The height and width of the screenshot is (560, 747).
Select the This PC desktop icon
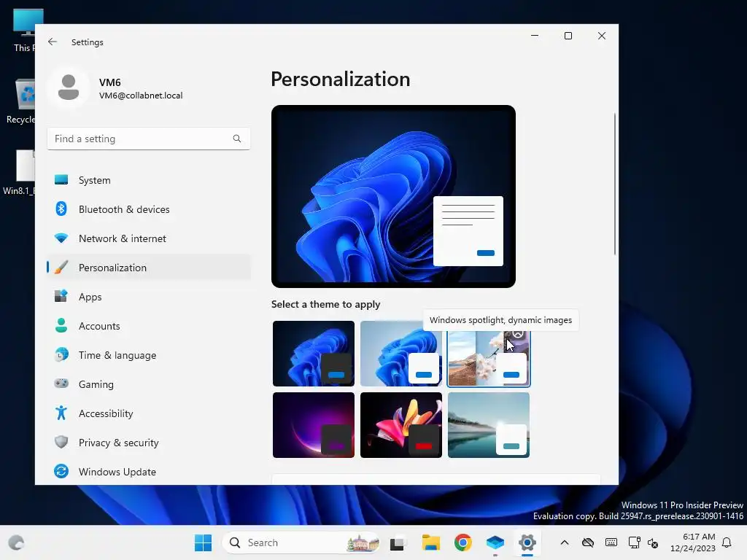pos(24,31)
